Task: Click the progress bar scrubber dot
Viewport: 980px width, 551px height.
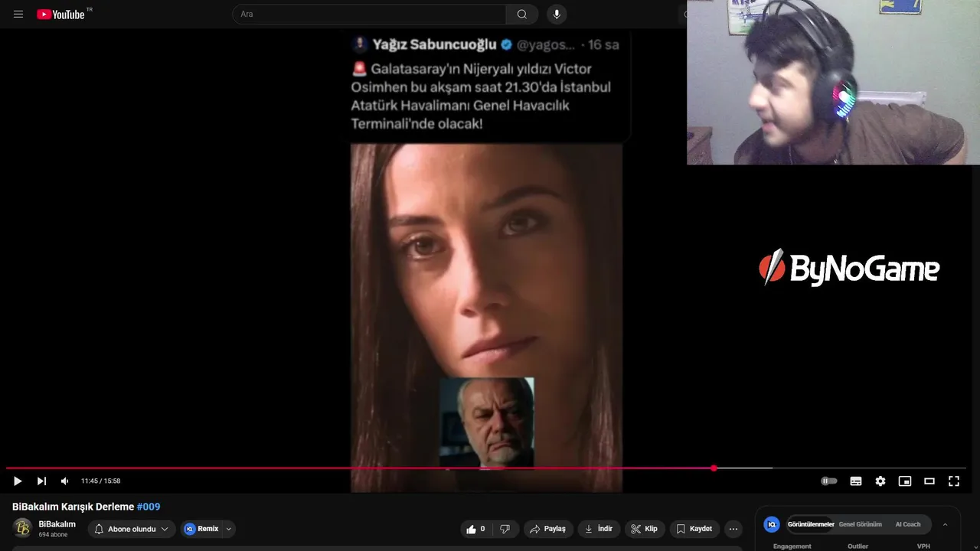Action: [714, 468]
